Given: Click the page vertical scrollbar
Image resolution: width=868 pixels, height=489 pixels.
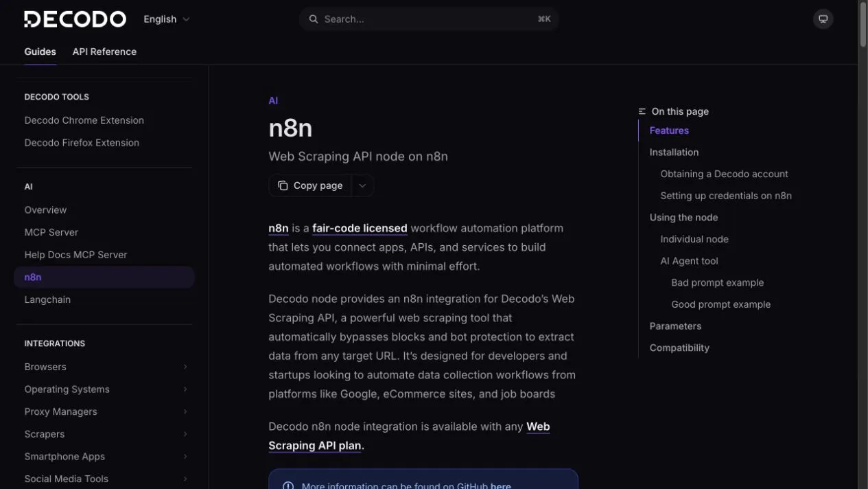Looking at the screenshot, I should 863,25.
